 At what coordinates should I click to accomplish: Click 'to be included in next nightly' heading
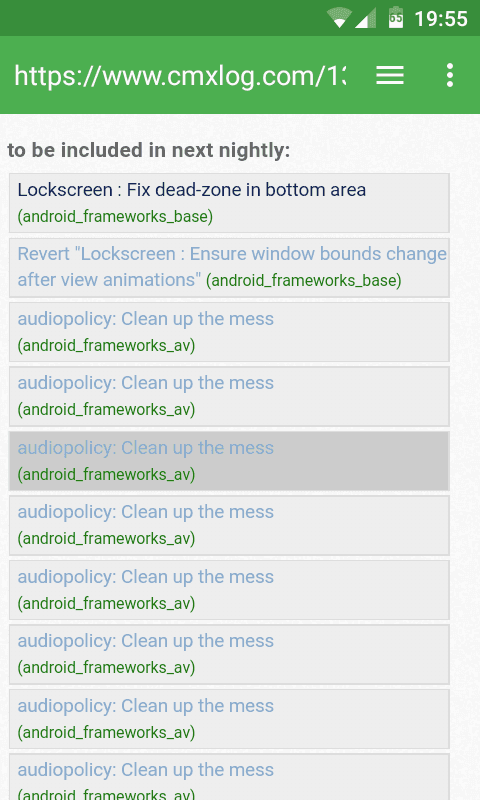tap(148, 151)
